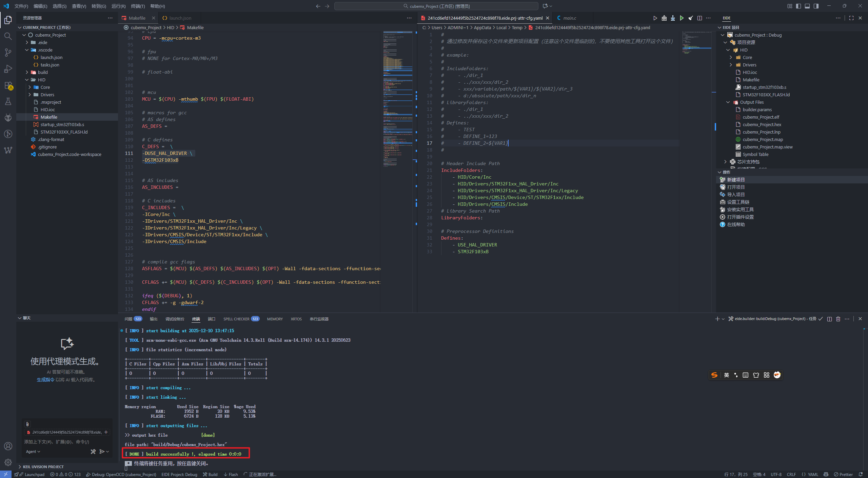This screenshot has width=868, height=478.
Task: Toggle the bottom panel layout button
Action: [807, 6]
